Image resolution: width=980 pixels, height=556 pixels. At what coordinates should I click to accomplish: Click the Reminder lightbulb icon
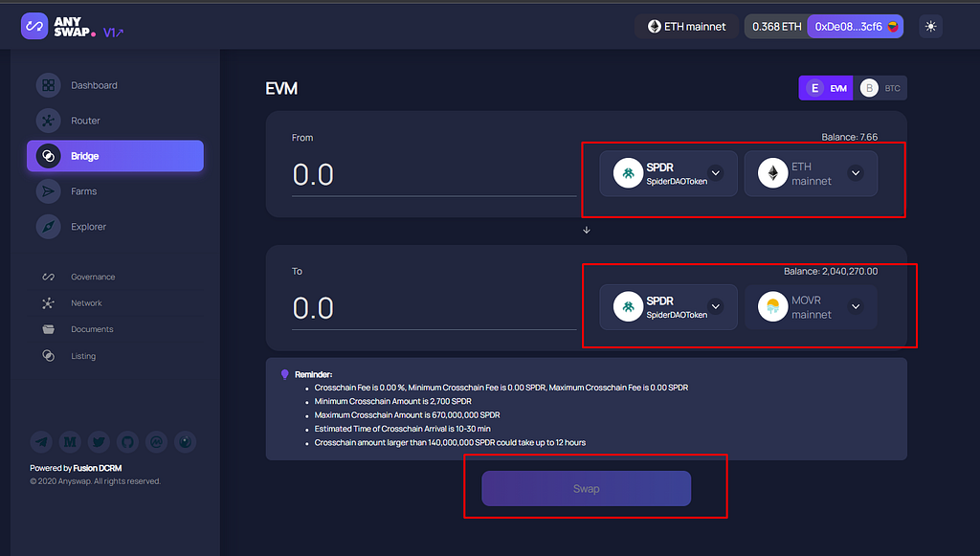[284, 374]
